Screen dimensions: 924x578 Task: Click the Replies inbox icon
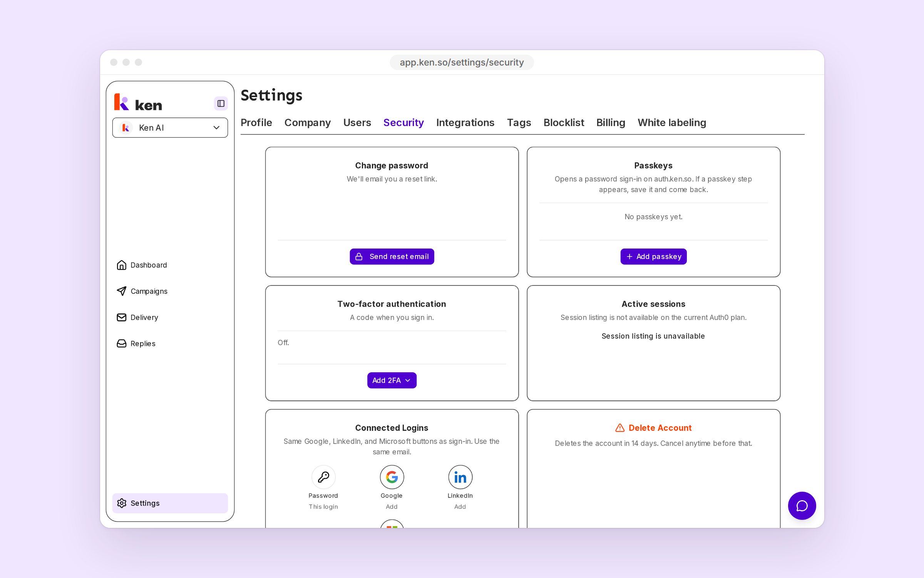tap(122, 344)
